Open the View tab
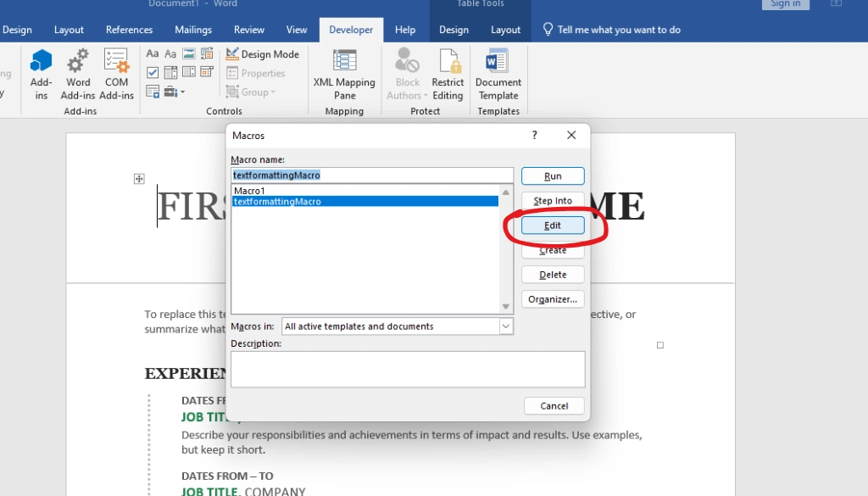 tap(297, 30)
